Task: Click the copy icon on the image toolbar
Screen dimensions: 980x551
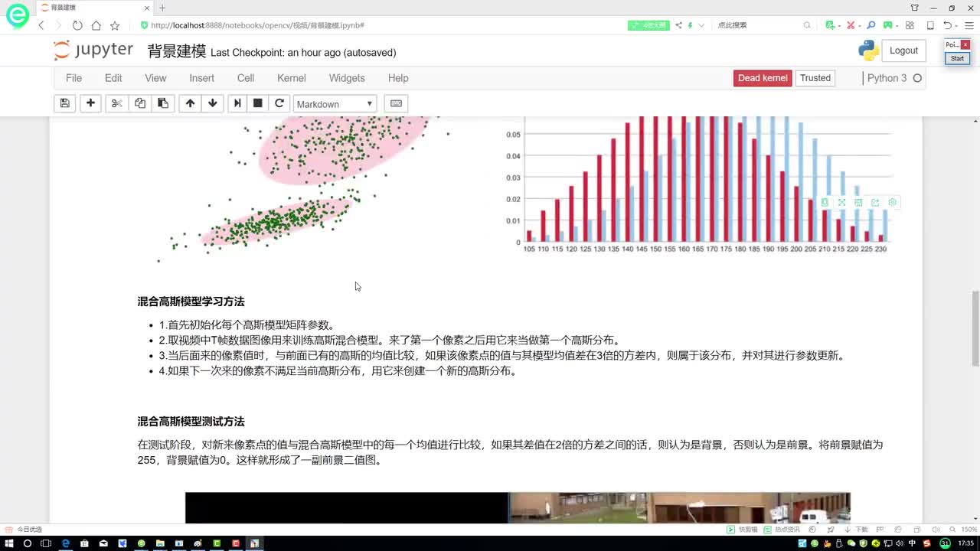Action: click(825, 202)
